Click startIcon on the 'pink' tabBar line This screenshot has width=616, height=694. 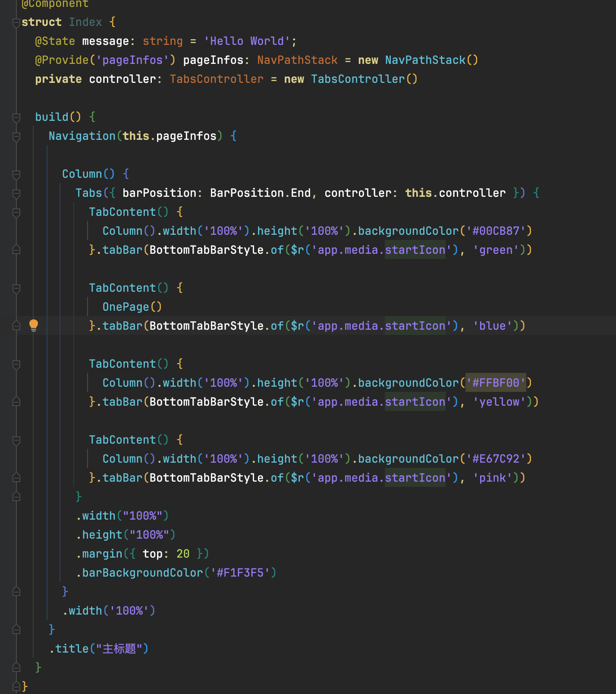click(x=415, y=478)
